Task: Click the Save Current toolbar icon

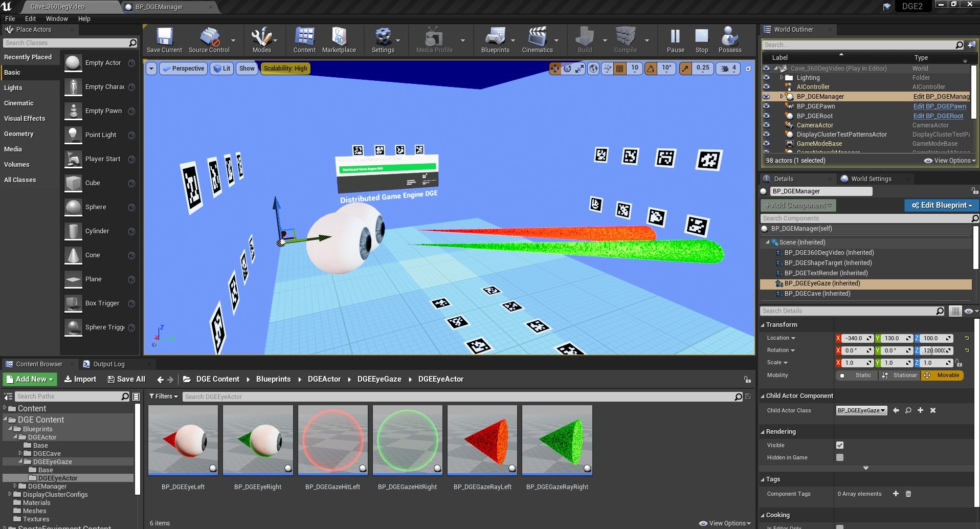Action: [x=164, y=40]
